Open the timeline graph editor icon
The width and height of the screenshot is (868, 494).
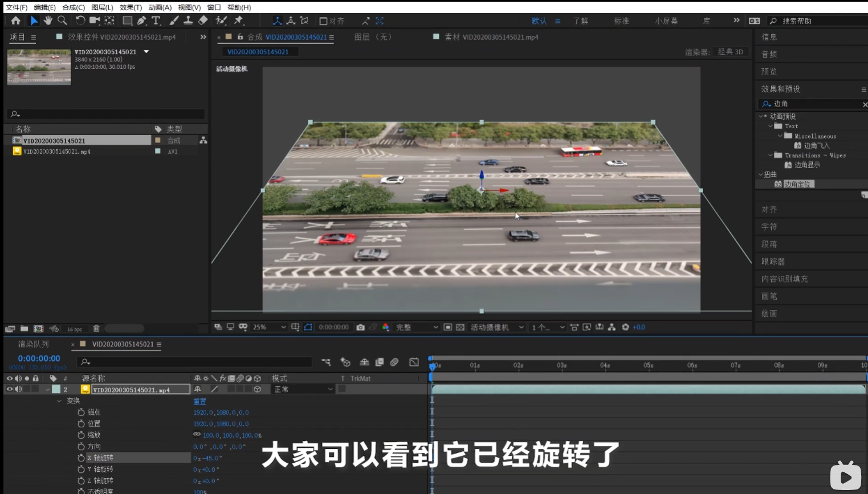414,362
